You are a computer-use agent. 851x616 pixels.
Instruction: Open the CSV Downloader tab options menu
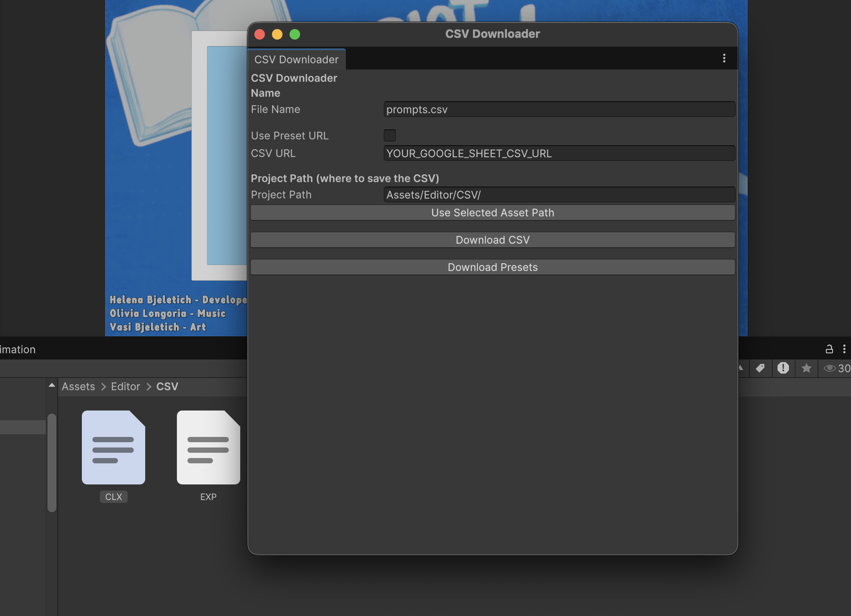click(724, 59)
